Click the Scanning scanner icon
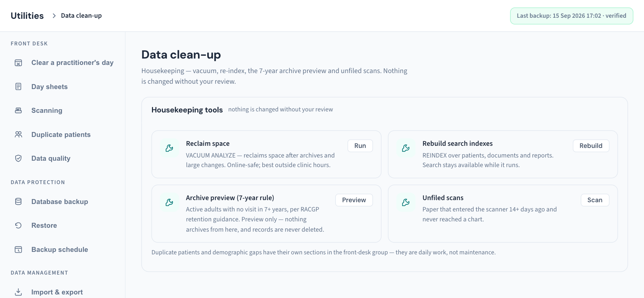 pyautogui.click(x=18, y=110)
